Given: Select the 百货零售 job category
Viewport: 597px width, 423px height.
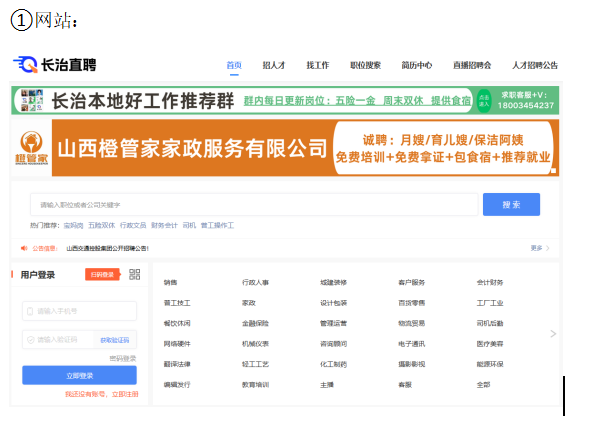Looking at the screenshot, I should [412, 303].
